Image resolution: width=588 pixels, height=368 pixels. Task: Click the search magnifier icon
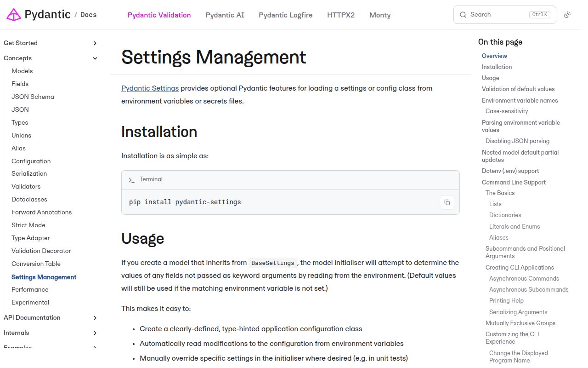(x=463, y=15)
